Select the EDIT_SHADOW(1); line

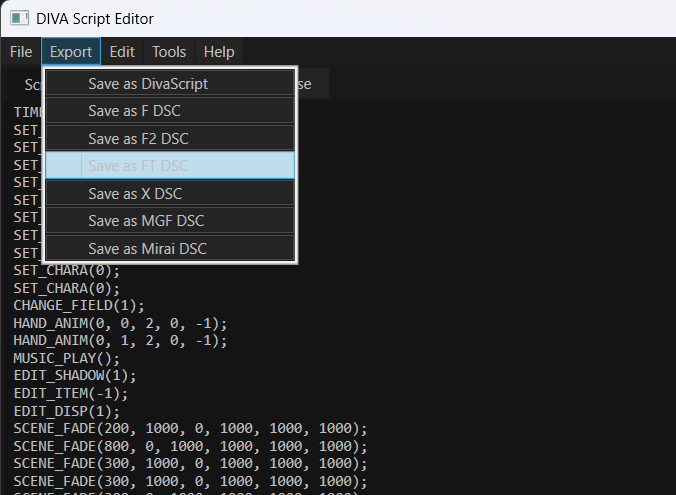75,376
